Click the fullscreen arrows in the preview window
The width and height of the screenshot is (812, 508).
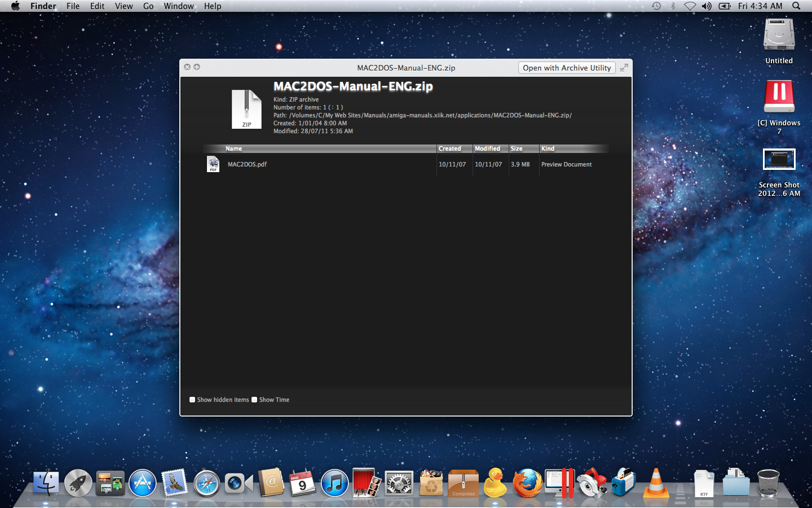(x=624, y=68)
